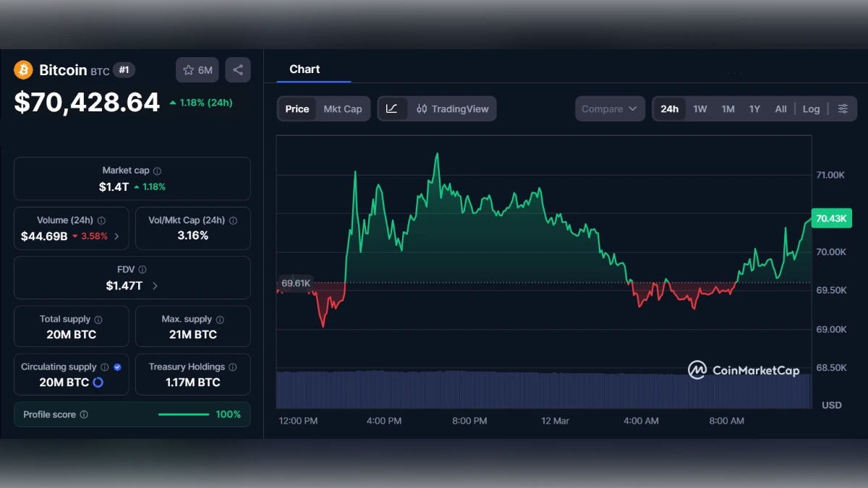Click the CoinMarketCap logo watermark on chart
The height and width of the screenshot is (488, 868).
(744, 370)
